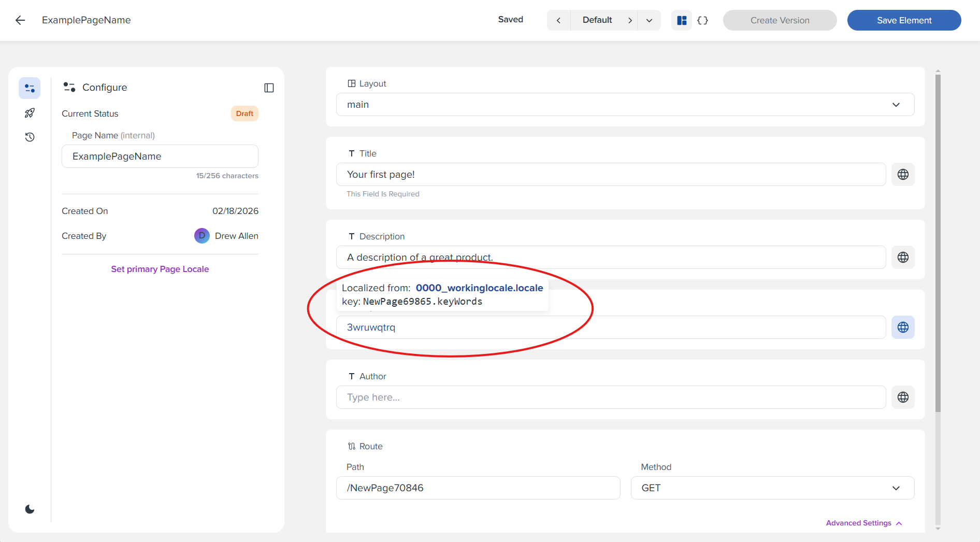
Task: Toggle dark mode moon icon
Action: coord(30,509)
